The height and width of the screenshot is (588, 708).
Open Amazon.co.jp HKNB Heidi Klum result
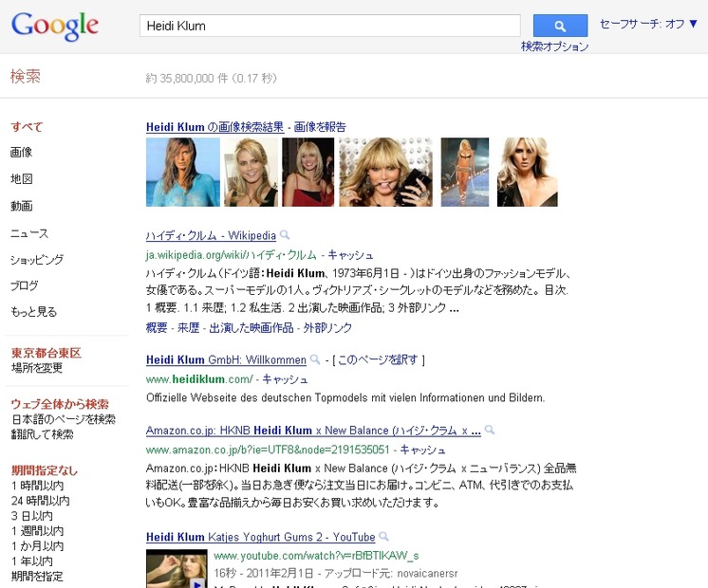point(313,430)
